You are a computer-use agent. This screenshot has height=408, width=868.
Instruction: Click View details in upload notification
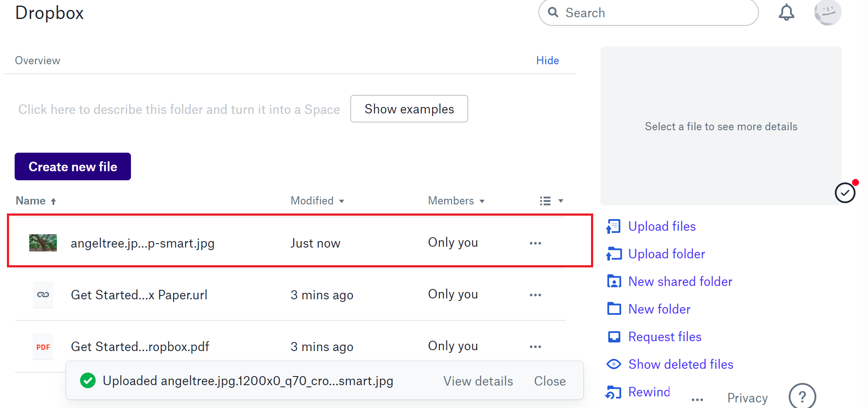478,381
